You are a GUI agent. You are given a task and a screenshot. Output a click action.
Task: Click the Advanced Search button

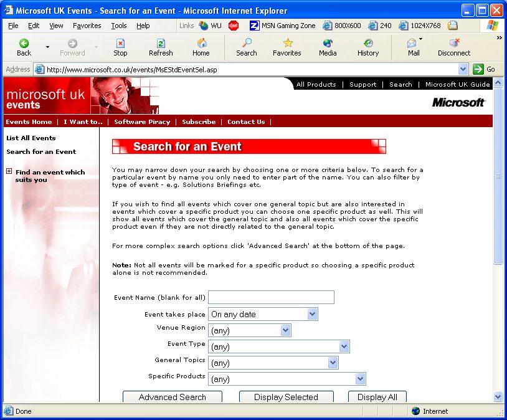coord(173,397)
